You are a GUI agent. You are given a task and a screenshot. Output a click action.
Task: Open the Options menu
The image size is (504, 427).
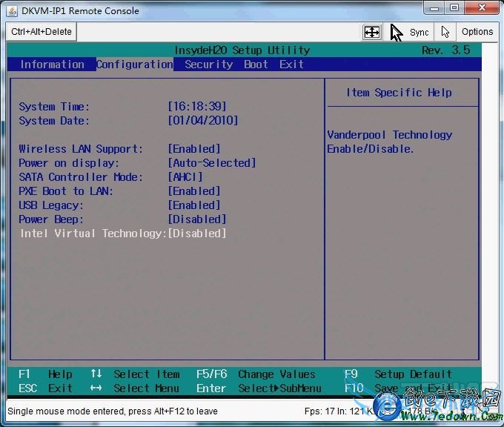pyautogui.click(x=477, y=32)
